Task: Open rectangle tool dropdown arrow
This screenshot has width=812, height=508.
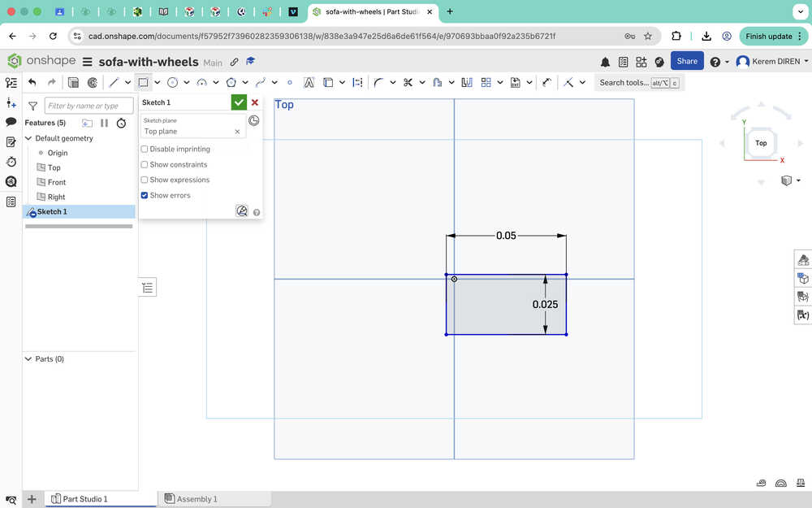Action: point(157,82)
